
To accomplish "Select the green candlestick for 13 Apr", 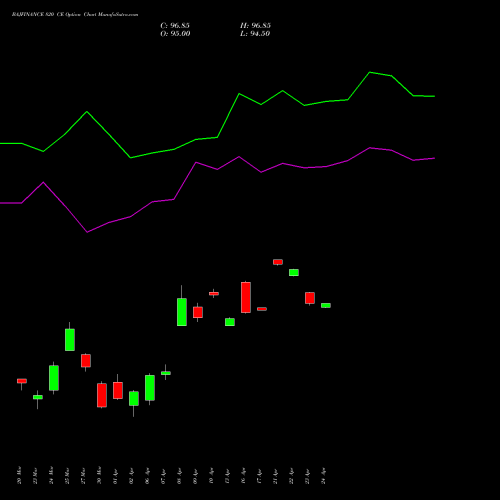I will pos(230,322).
